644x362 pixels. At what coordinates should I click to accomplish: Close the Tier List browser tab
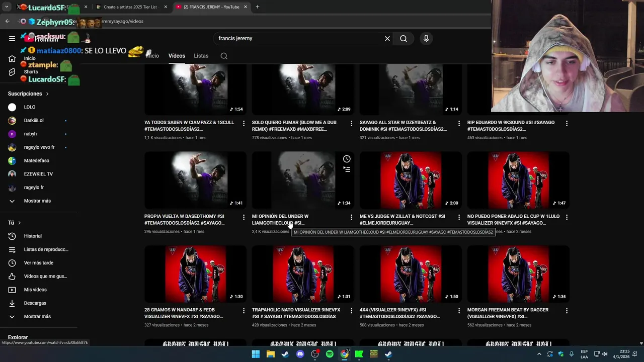[x=165, y=7]
